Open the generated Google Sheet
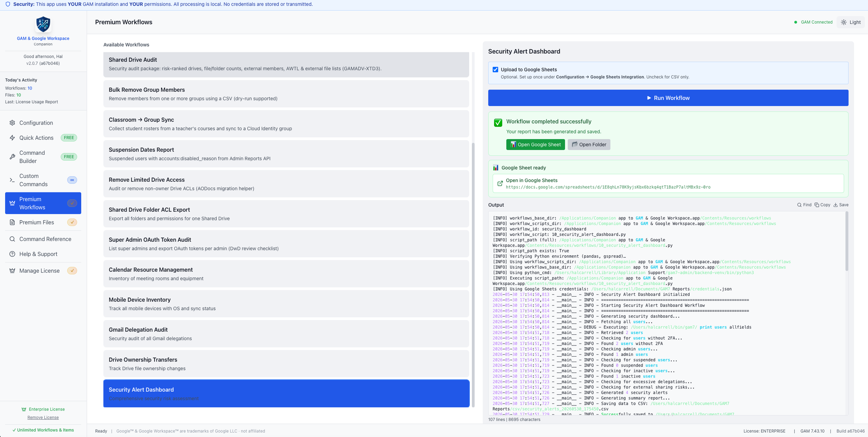Screen dimensions: 868x437 (x=535, y=145)
